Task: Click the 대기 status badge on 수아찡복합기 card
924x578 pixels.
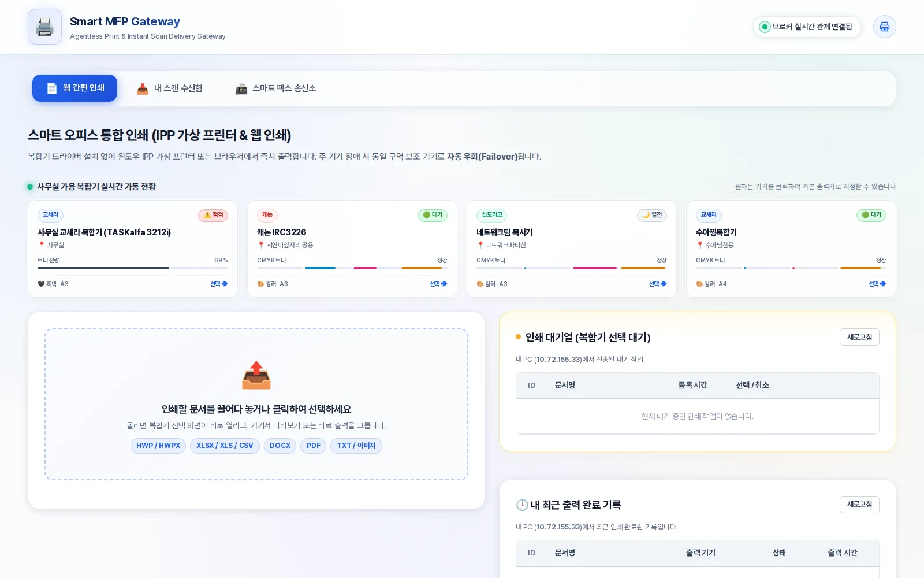Action: tap(871, 215)
